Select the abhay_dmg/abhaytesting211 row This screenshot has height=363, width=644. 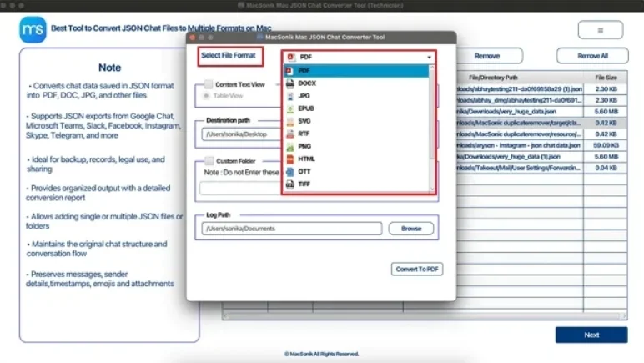click(541, 100)
